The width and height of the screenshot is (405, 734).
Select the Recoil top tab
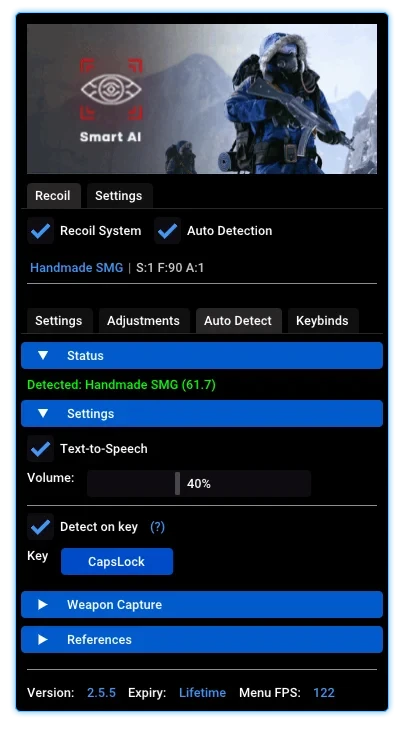coord(53,196)
